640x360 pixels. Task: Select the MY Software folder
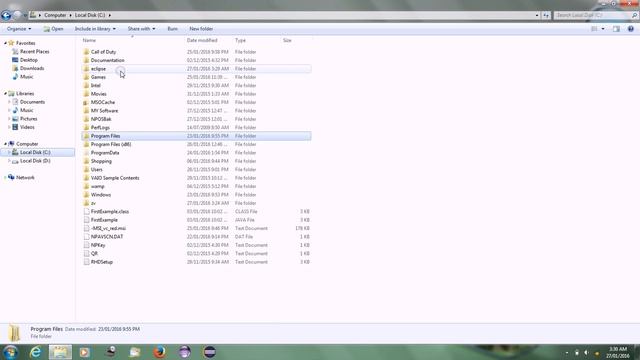coord(104,111)
